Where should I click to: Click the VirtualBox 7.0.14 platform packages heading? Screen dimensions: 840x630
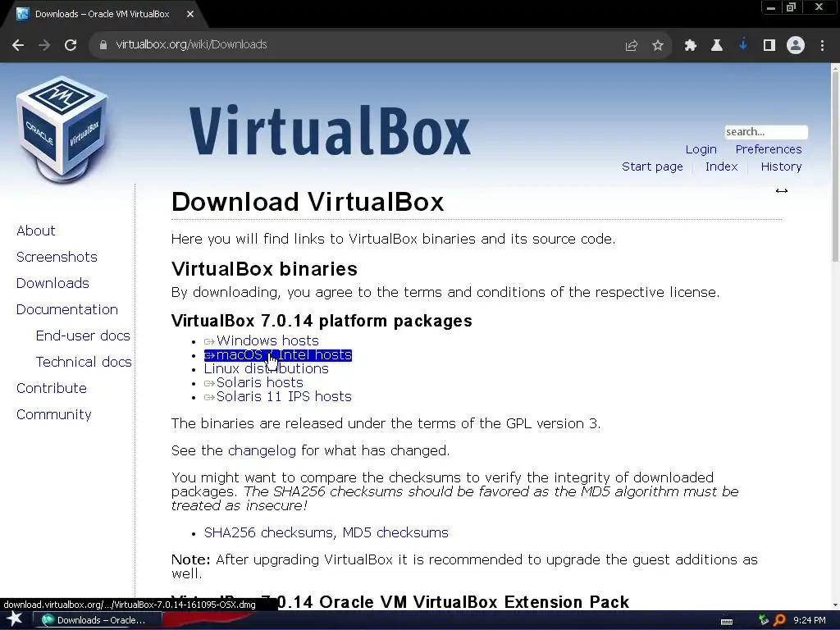tap(322, 321)
